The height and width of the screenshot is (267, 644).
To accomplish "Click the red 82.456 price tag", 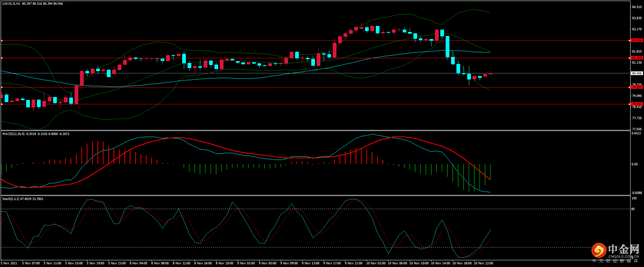I will coord(637,40).
